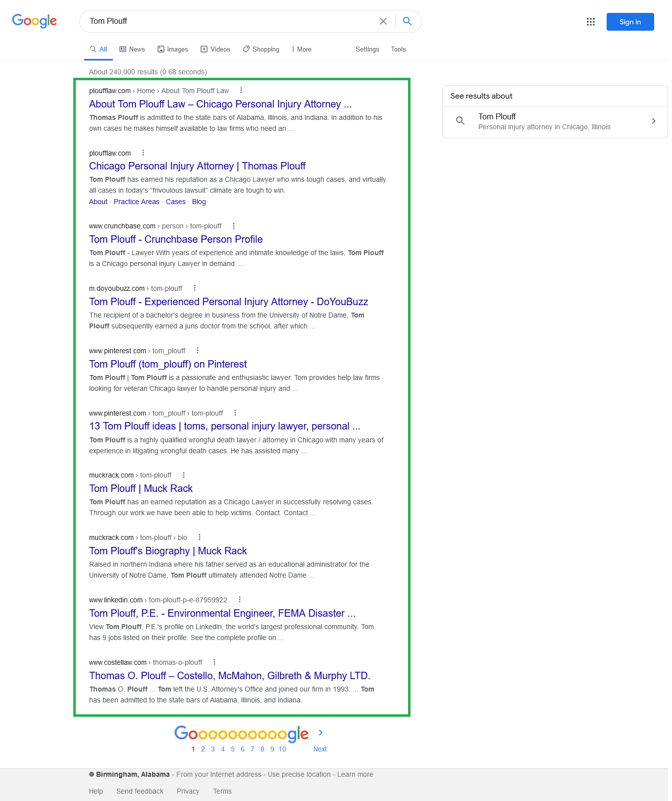Go to results page 7
The image size is (672, 801).
pyautogui.click(x=253, y=749)
